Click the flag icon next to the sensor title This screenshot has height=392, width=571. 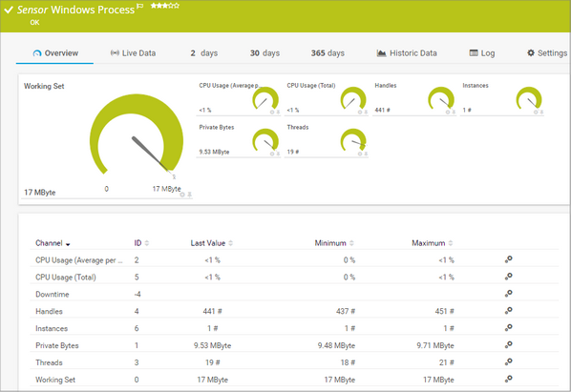click(140, 6)
